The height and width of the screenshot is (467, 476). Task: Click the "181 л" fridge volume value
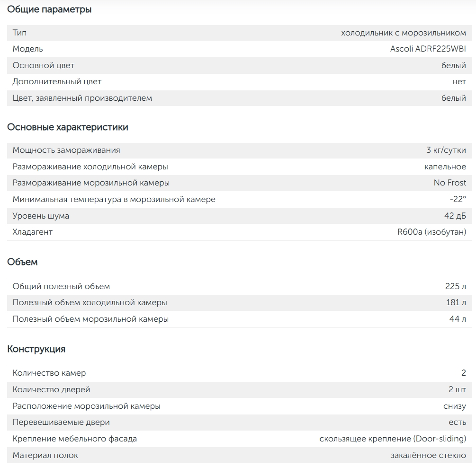pyautogui.click(x=456, y=302)
